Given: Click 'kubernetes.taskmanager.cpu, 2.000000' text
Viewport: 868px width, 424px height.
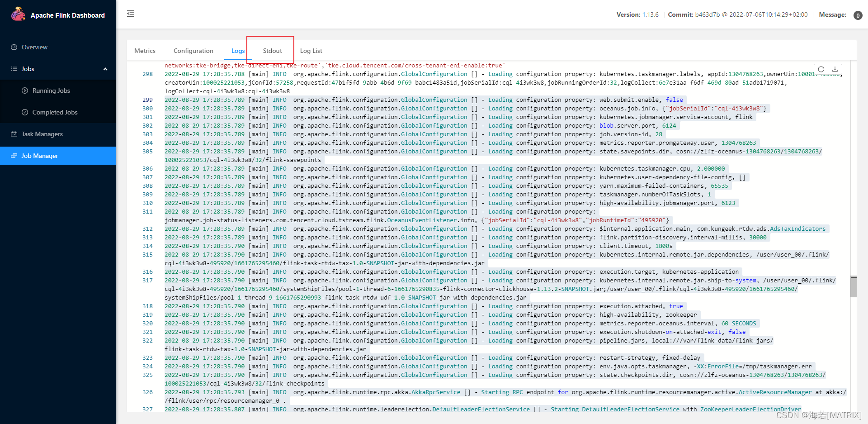Looking at the screenshot, I should coord(662,168).
